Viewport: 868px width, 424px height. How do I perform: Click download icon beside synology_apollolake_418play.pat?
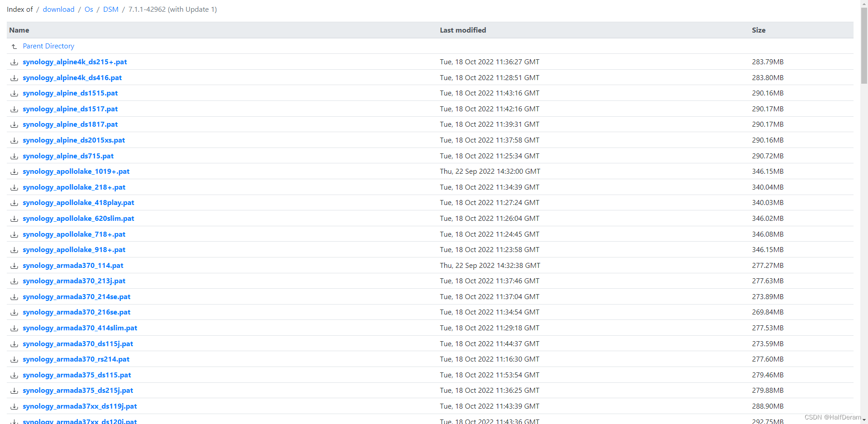14,203
